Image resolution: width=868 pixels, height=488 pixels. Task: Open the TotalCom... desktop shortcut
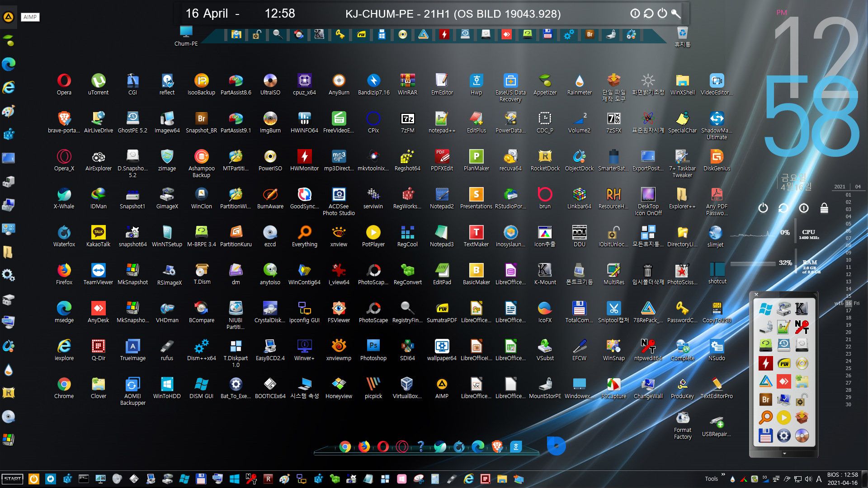tap(579, 312)
